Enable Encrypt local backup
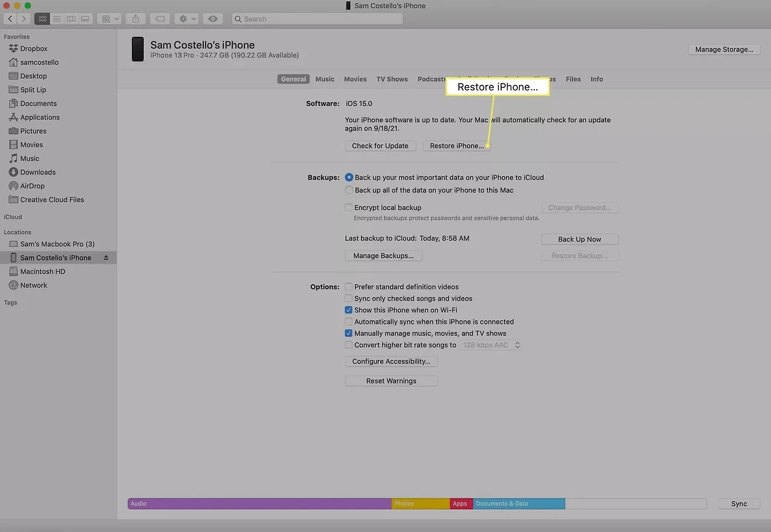 (x=349, y=208)
